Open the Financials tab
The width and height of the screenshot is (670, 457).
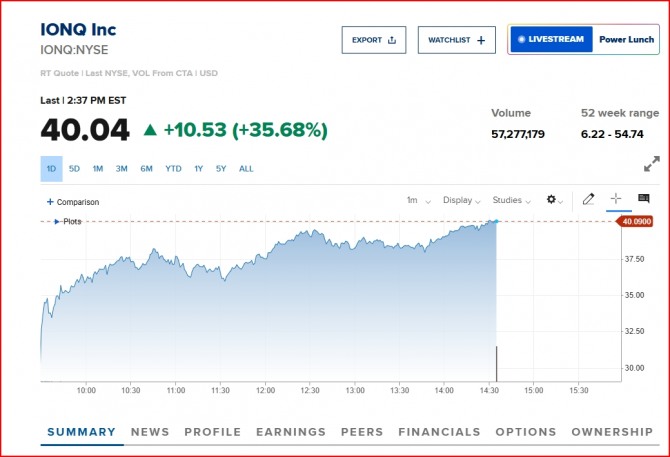pos(439,432)
